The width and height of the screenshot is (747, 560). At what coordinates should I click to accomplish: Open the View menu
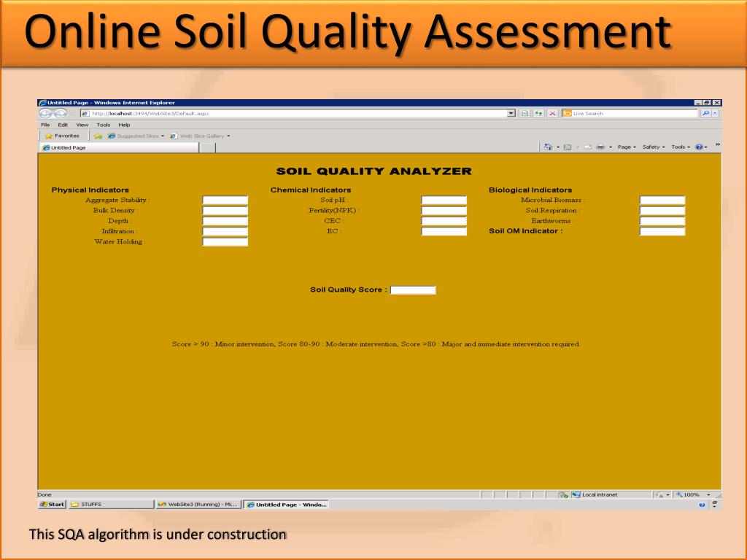coord(82,125)
